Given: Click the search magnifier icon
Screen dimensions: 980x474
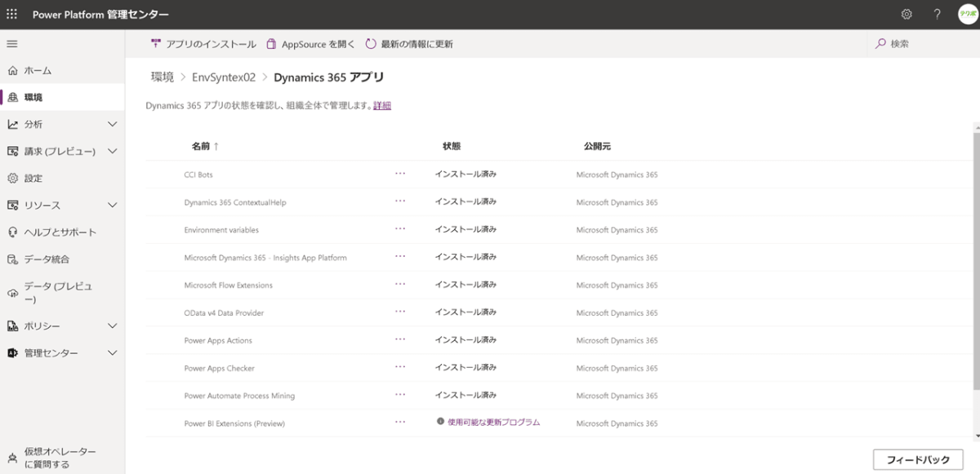Looking at the screenshot, I should click(880, 43).
